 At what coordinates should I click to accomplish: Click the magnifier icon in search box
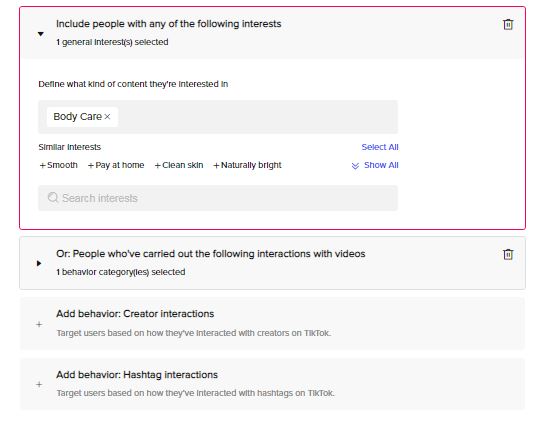tap(53, 198)
